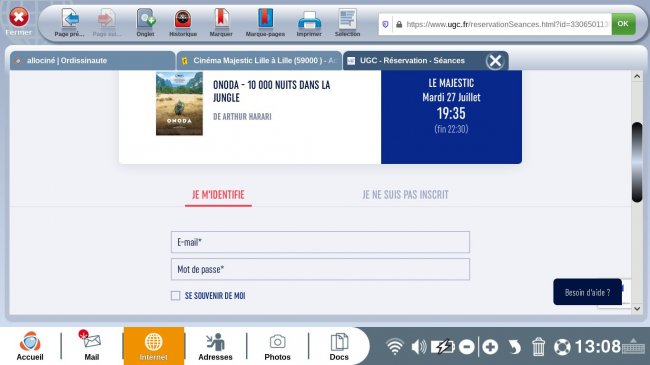
Task: Click the keyboard icon beside the clock
Action: click(x=633, y=347)
